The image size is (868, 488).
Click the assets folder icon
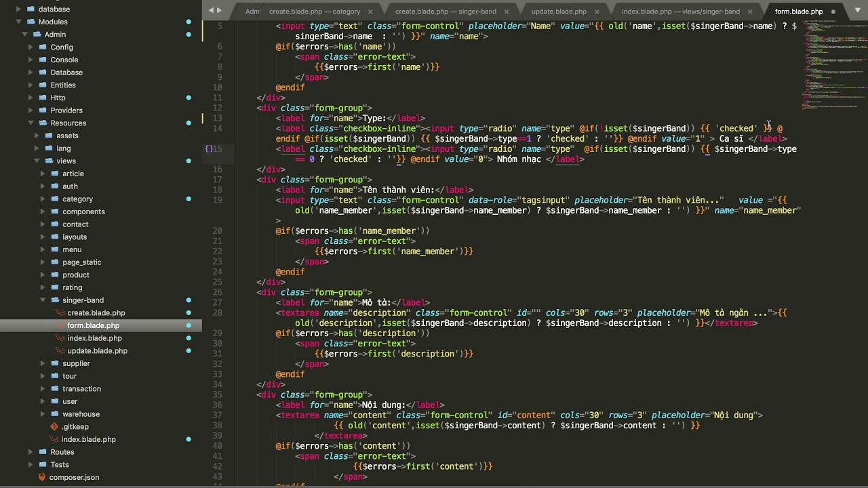click(x=49, y=136)
